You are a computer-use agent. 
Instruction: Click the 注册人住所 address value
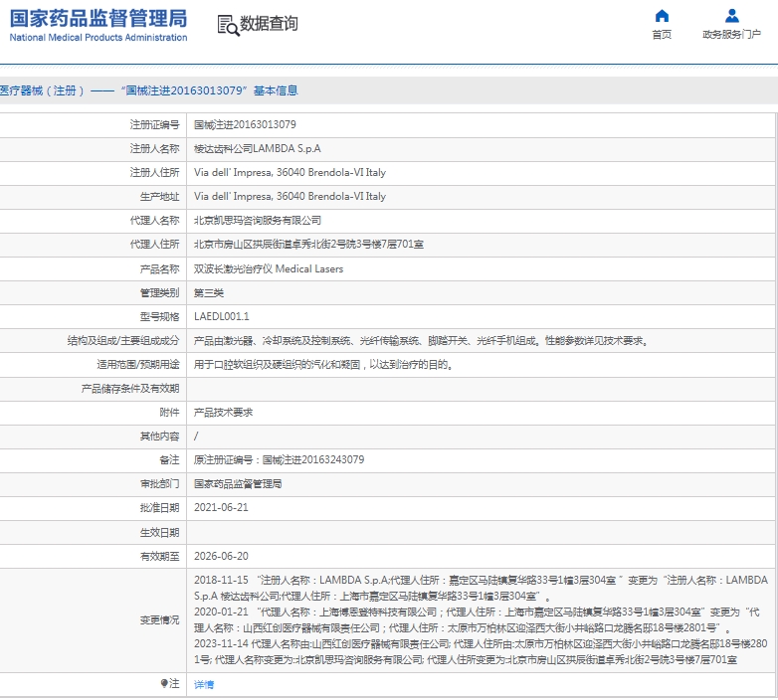tap(290, 172)
